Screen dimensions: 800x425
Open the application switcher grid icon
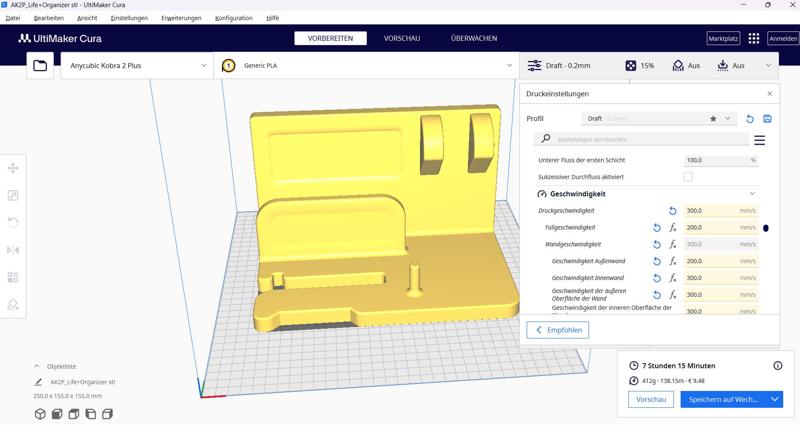tap(754, 38)
